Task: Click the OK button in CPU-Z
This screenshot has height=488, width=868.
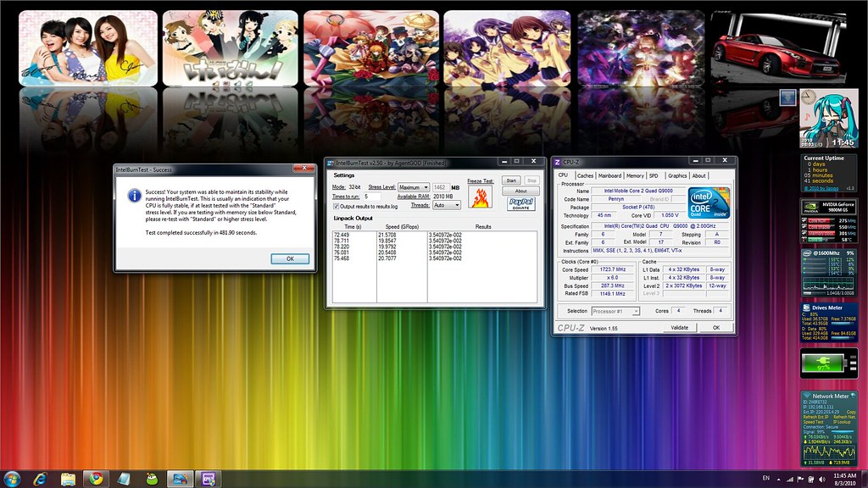Action: pos(715,328)
